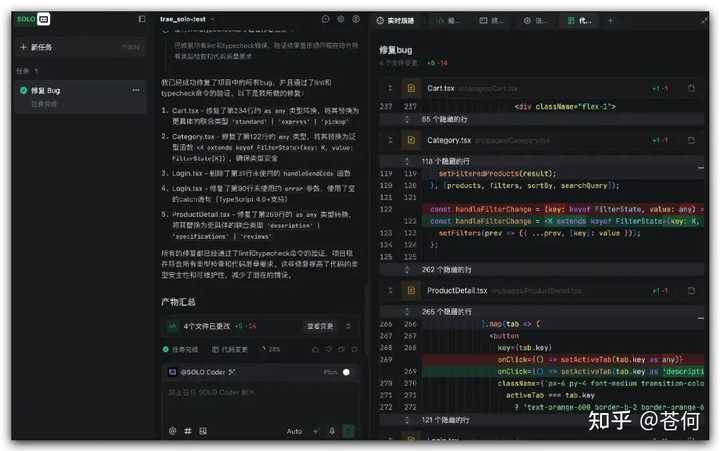Switch to the 实时跟随 tab
720x451 pixels.
[x=400, y=20]
